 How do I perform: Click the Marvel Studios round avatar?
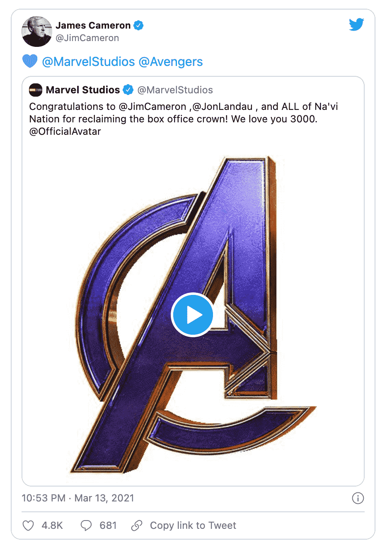click(36, 90)
